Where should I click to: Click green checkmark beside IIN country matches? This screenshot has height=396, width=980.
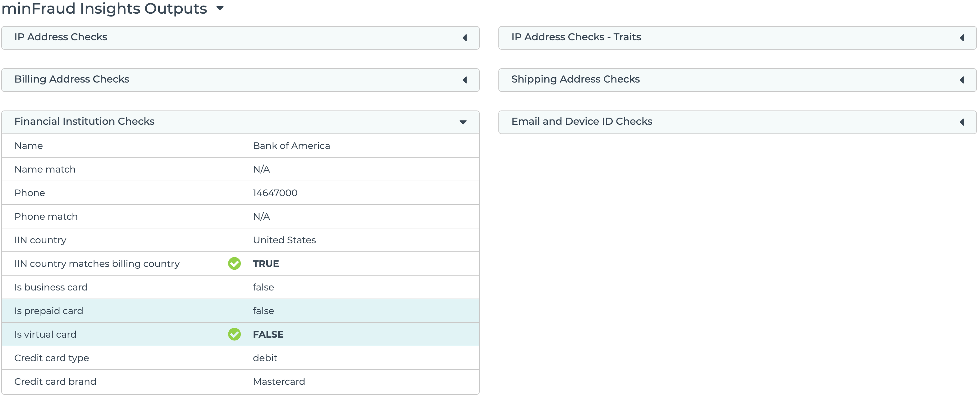point(234,263)
